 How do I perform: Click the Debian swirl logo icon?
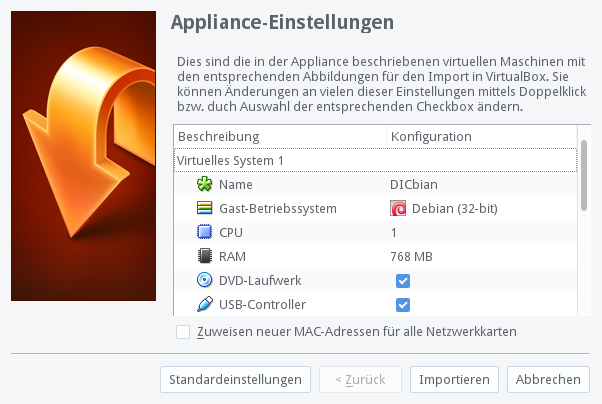(x=398, y=209)
